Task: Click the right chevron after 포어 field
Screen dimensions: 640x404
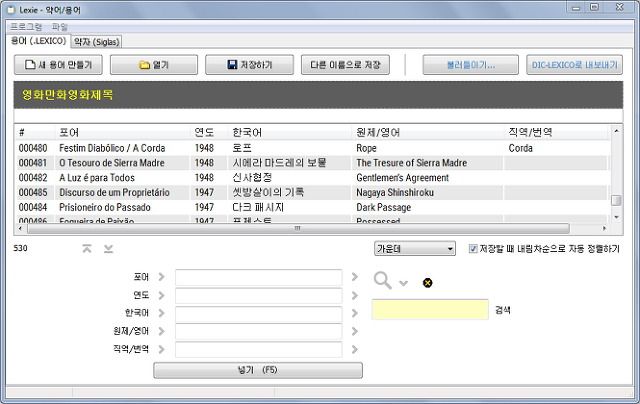Action: [x=355, y=277]
